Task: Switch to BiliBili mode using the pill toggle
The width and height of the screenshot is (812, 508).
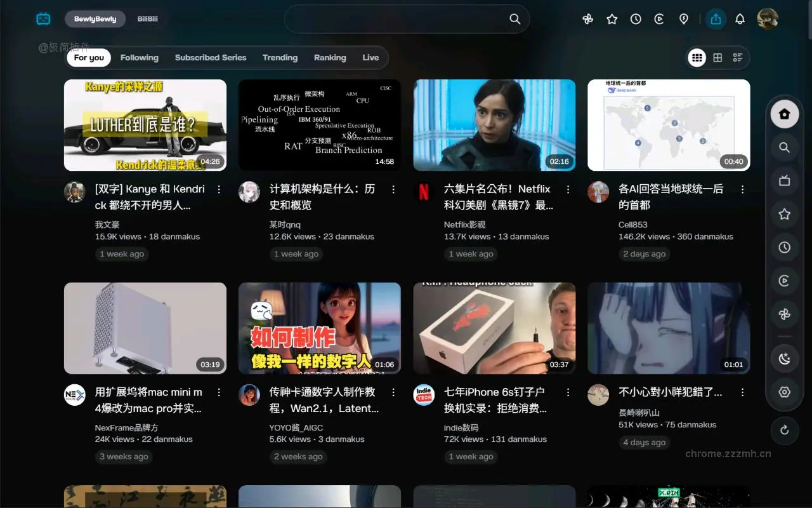Action: coord(147,18)
